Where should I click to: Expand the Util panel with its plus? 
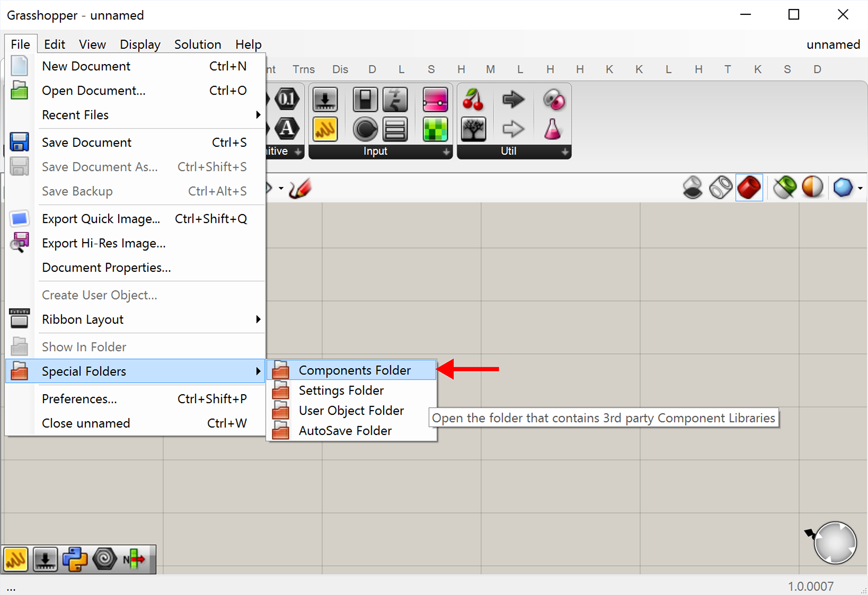coord(565,152)
